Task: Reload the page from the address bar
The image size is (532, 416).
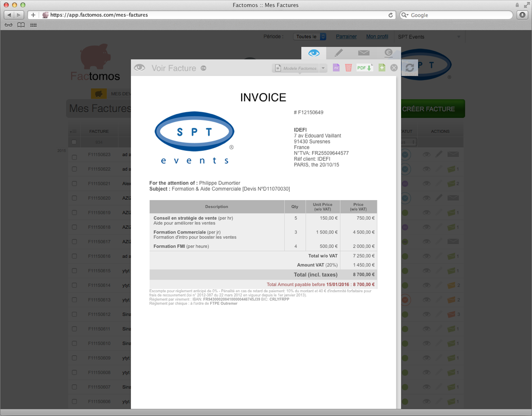Action: click(391, 15)
